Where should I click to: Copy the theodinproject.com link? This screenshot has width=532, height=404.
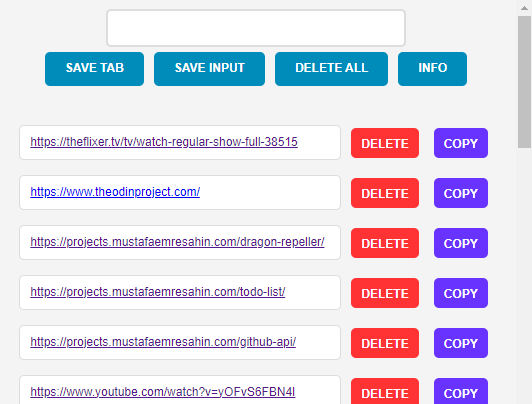461,193
